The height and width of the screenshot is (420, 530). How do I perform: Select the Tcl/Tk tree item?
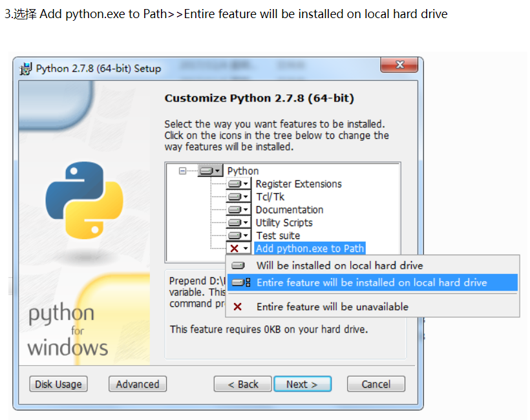point(270,196)
